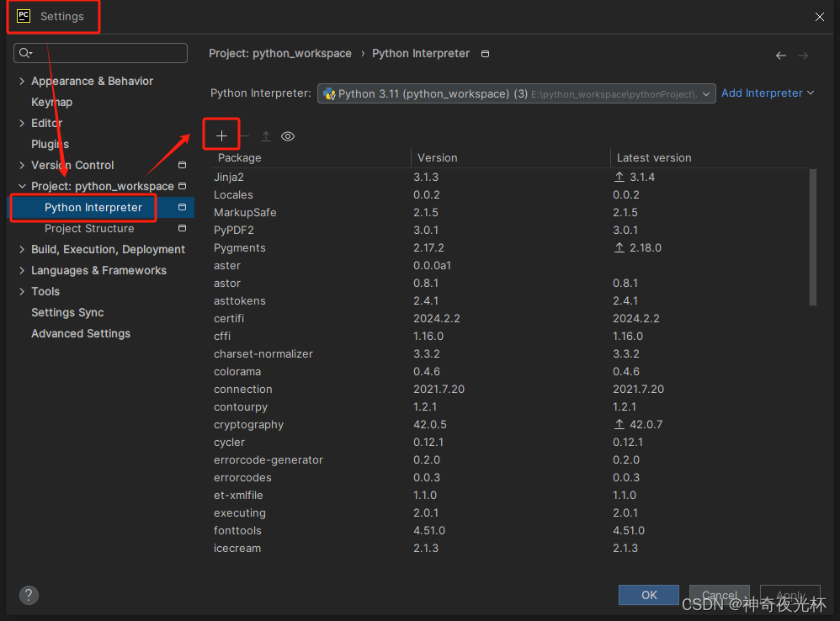Click the upgrade arrow next to Jinja2 3.1.4

click(x=619, y=178)
